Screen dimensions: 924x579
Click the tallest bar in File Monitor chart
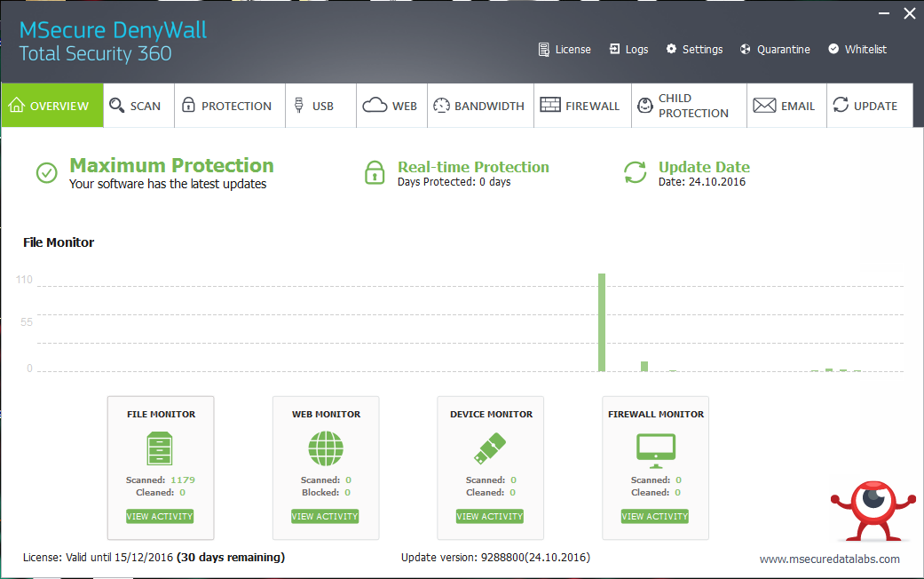(x=602, y=322)
